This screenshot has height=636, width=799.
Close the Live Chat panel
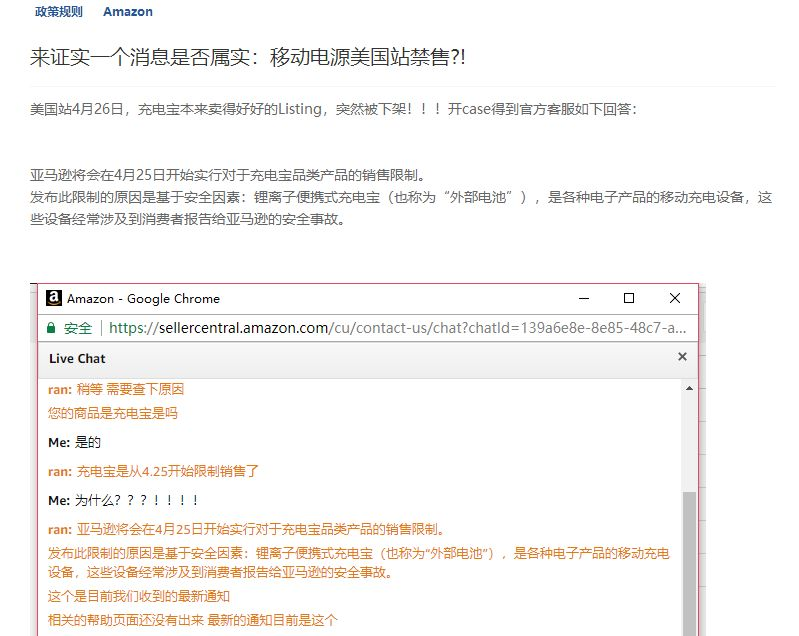682,357
